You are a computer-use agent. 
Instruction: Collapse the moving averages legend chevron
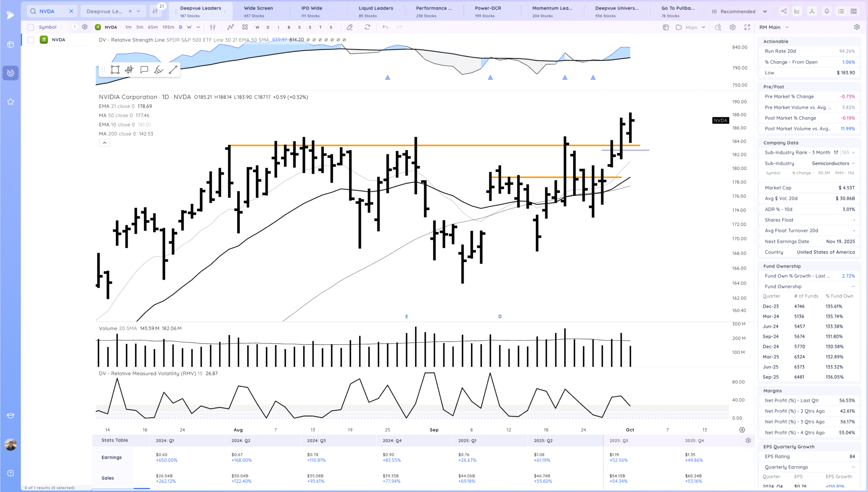click(104, 143)
